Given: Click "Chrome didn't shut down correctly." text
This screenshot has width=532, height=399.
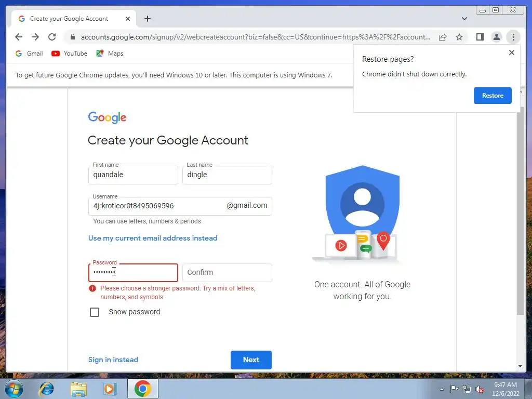Looking at the screenshot, I should (414, 74).
